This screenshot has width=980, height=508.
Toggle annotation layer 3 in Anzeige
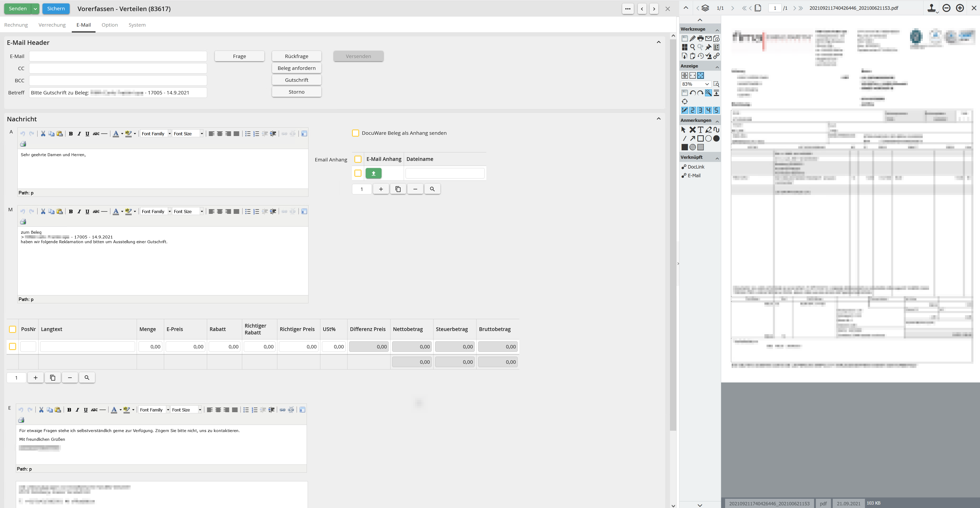tap(700, 110)
